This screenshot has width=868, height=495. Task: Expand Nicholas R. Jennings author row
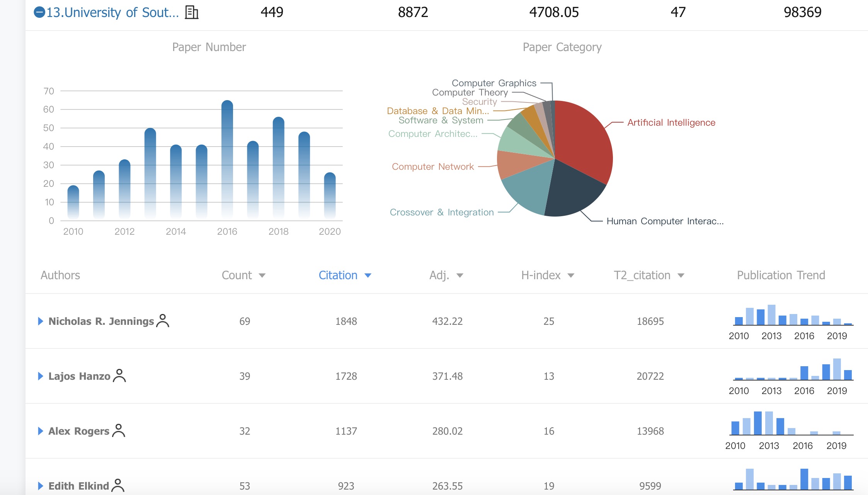tap(40, 321)
